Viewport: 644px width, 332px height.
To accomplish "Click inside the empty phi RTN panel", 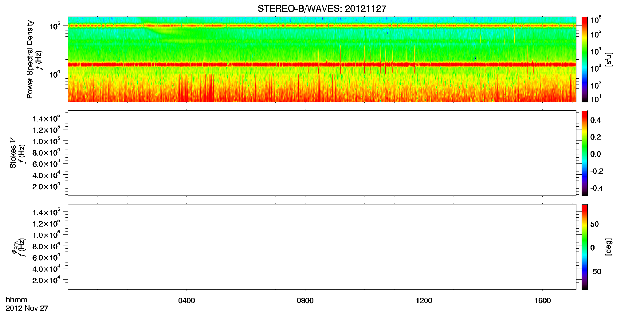I will (322, 247).
